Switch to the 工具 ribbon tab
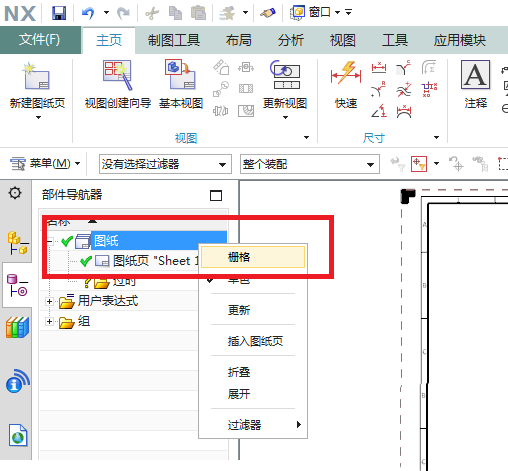This screenshot has height=471, width=508. coord(395,40)
